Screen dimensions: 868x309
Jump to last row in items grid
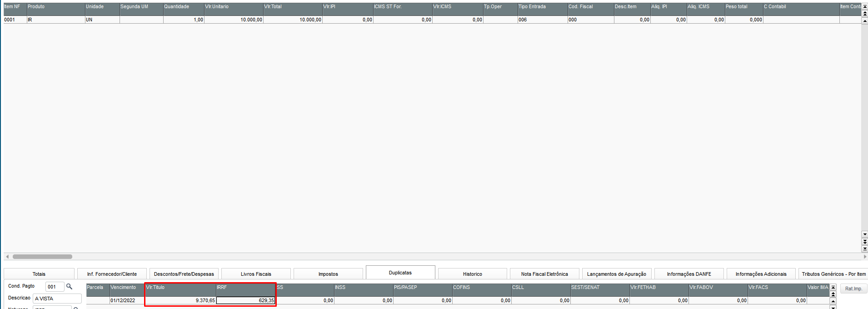point(865,249)
